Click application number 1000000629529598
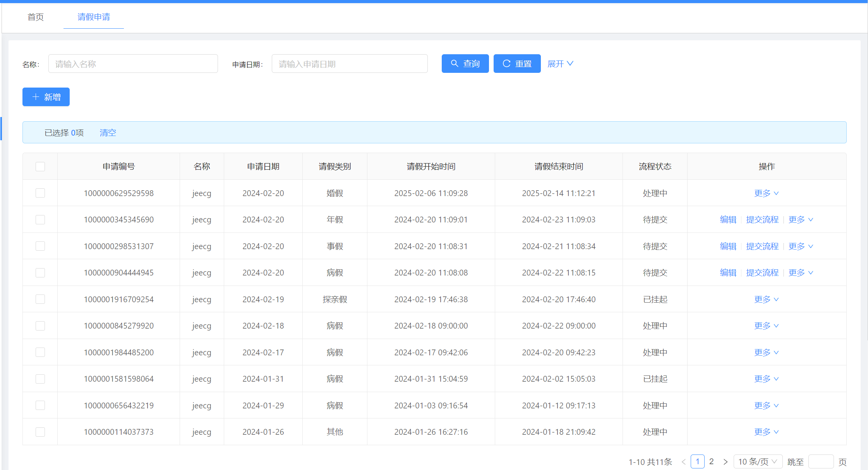 click(118, 193)
